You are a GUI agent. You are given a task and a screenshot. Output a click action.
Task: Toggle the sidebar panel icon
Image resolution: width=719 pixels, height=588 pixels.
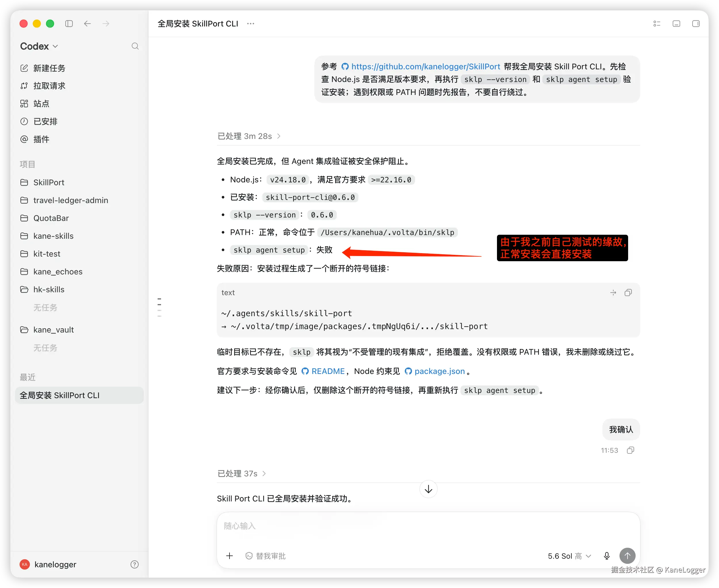coord(69,23)
